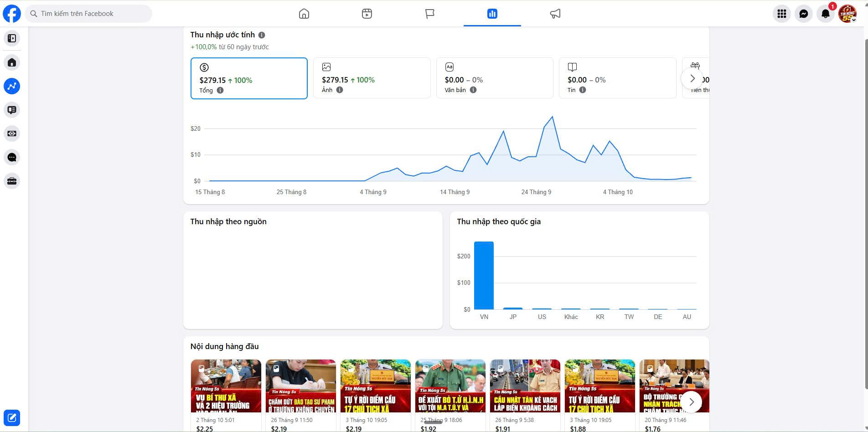Select the Văn bản $0.00 earnings card
This screenshot has height=432, width=868.
coord(495,78)
